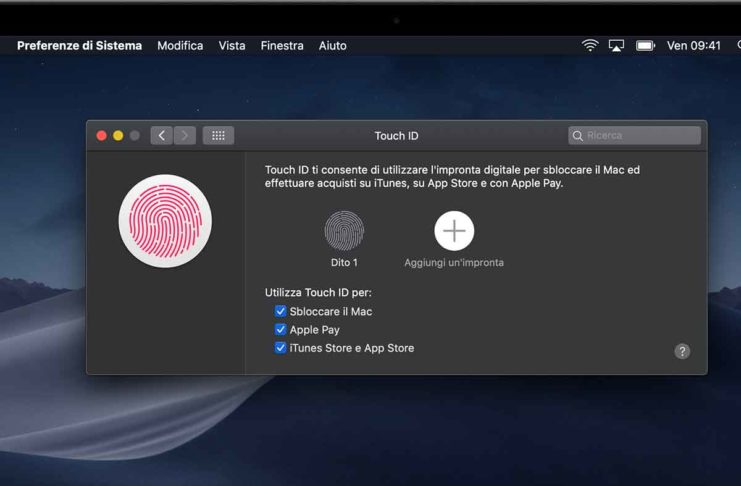Show all preferences grid button
The height and width of the screenshot is (486, 741).
pos(218,136)
